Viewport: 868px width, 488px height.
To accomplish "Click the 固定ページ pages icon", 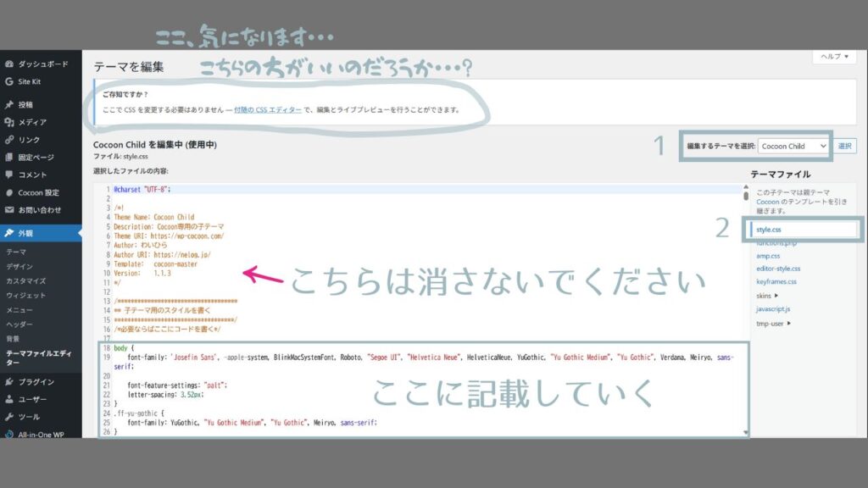I will click(x=8, y=157).
